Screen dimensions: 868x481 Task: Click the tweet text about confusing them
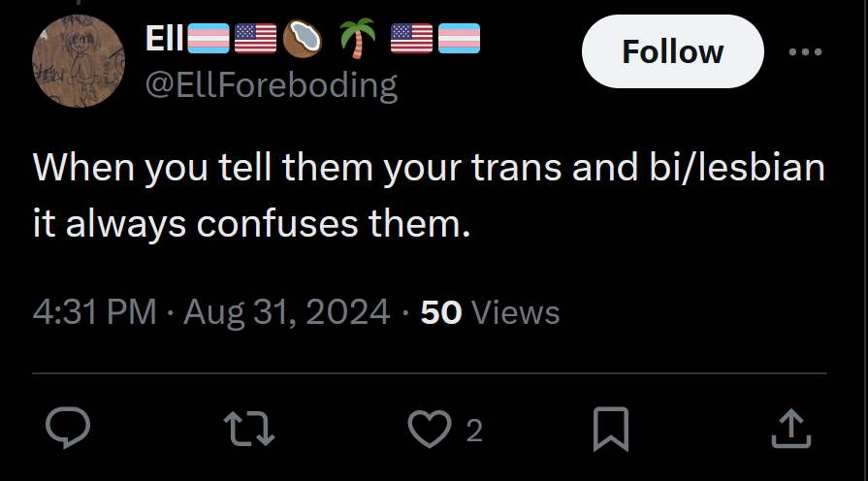click(x=428, y=196)
